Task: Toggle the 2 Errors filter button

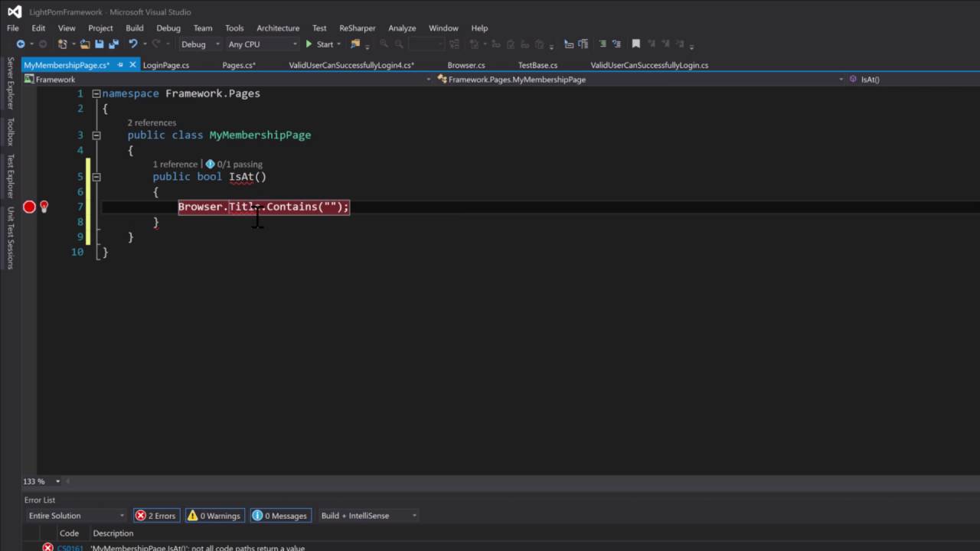Action: point(156,516)
